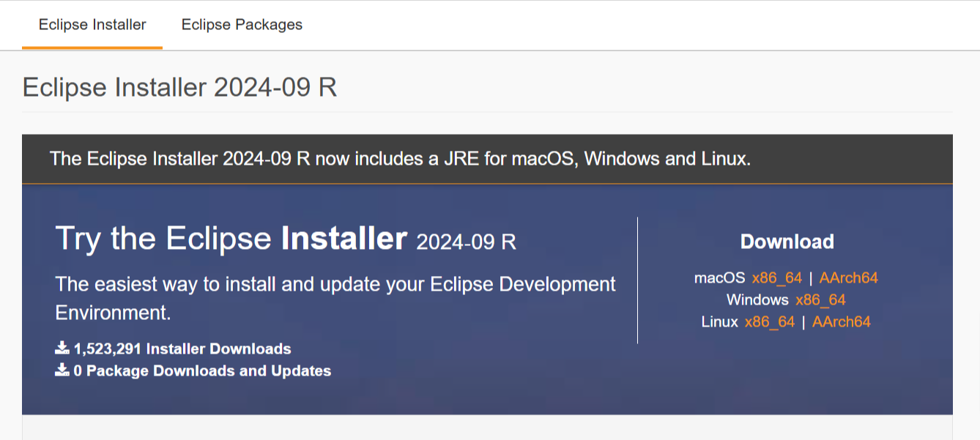Click the "Linux" label in Download list
This screenshot has height=440, width=980.
(719, 322)
